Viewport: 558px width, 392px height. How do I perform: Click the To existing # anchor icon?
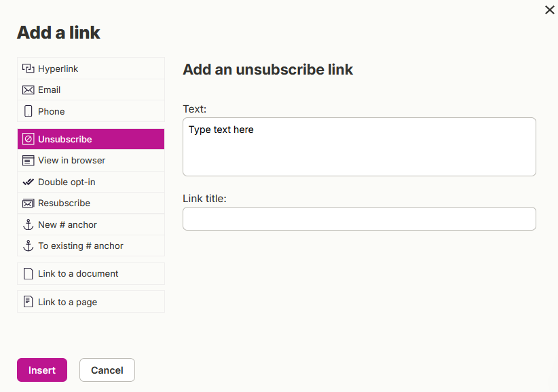click(x=28, y=246)
